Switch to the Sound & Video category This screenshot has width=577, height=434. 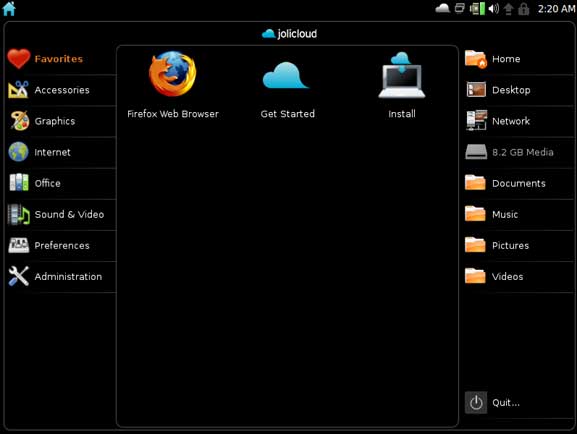(x=69, y=215)
